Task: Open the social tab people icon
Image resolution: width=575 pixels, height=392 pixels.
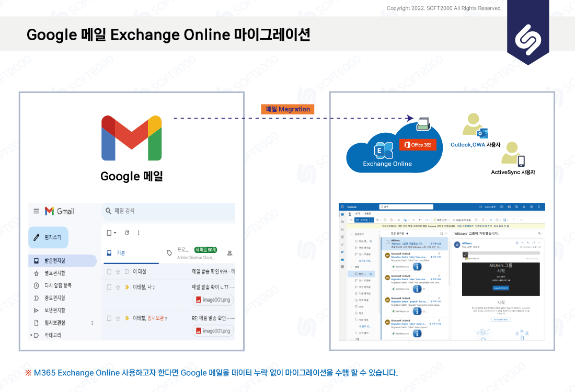Action: click(230, 253)
